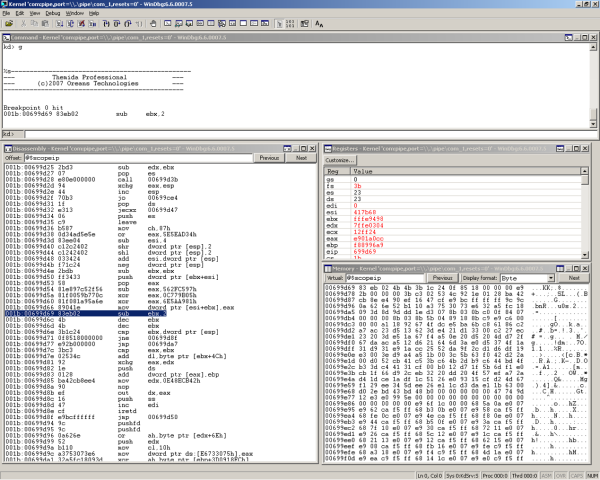Open the Registers window via toolbar icon
Image resolution: width=600 pixels, height=480 pixels.
pos(200,24)
